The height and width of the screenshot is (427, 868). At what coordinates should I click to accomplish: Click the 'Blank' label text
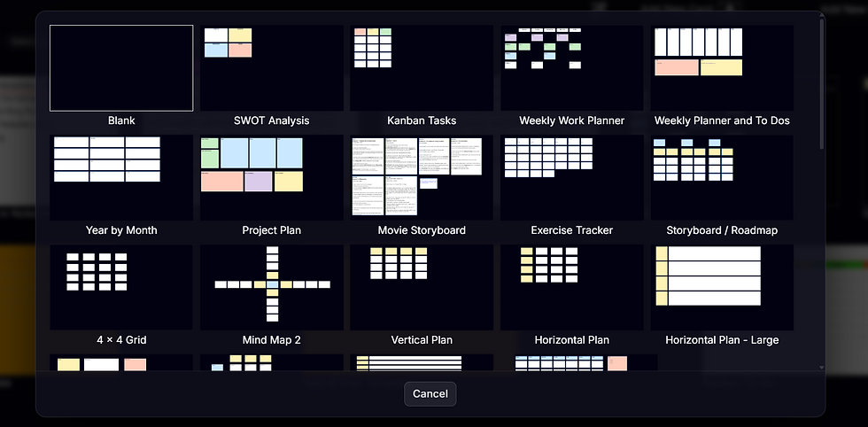(121, 120)
